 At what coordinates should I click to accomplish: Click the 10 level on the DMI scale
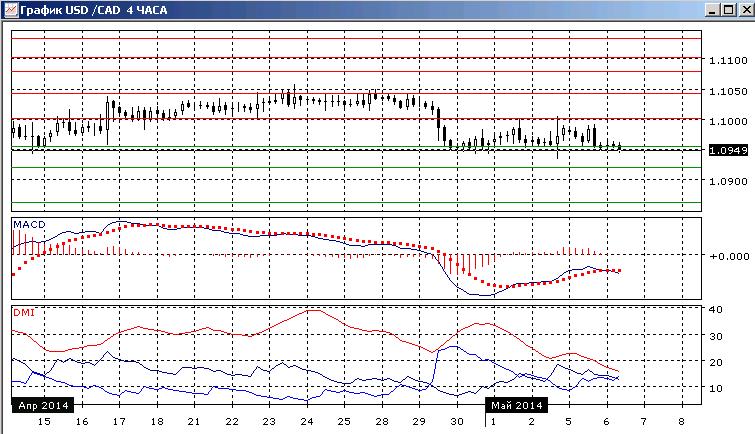[716, 388]
